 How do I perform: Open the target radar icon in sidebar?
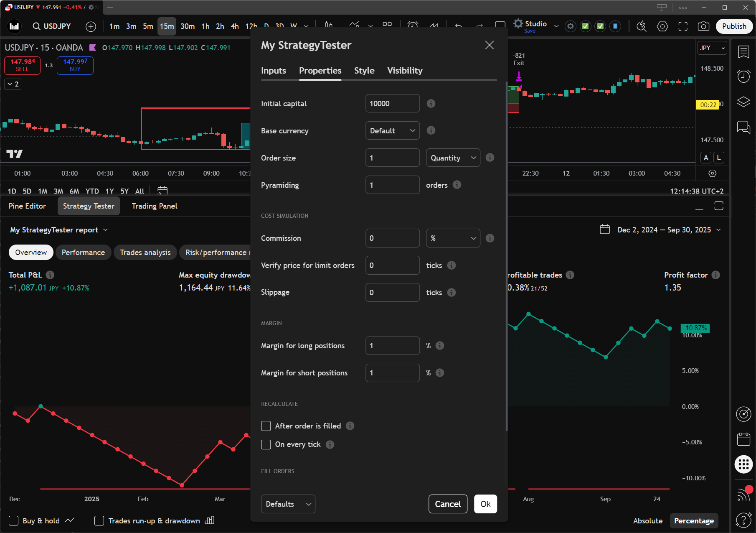coord(743,414)
